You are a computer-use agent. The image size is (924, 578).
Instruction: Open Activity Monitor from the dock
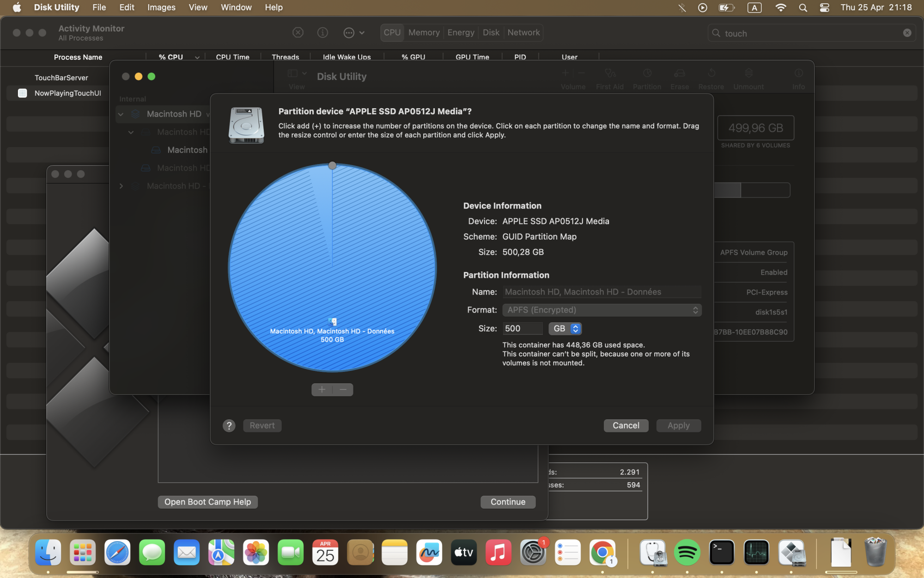pos(756,553)
